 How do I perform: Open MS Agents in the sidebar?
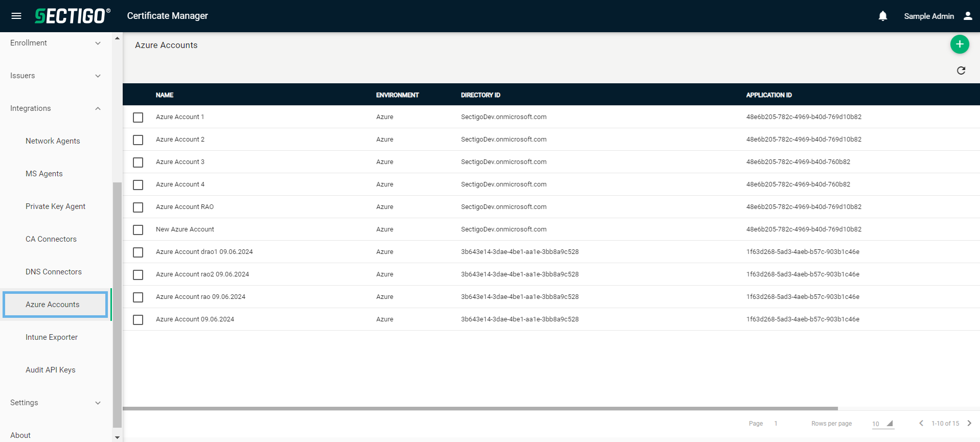(x=44, y=174)
